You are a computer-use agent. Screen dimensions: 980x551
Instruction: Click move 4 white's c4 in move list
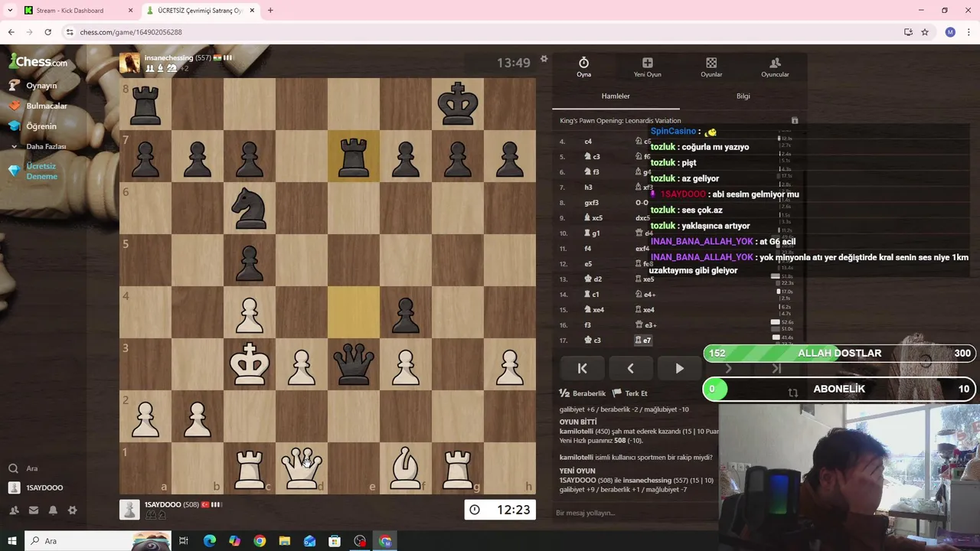pyautogui.click(x=588, y=142)
